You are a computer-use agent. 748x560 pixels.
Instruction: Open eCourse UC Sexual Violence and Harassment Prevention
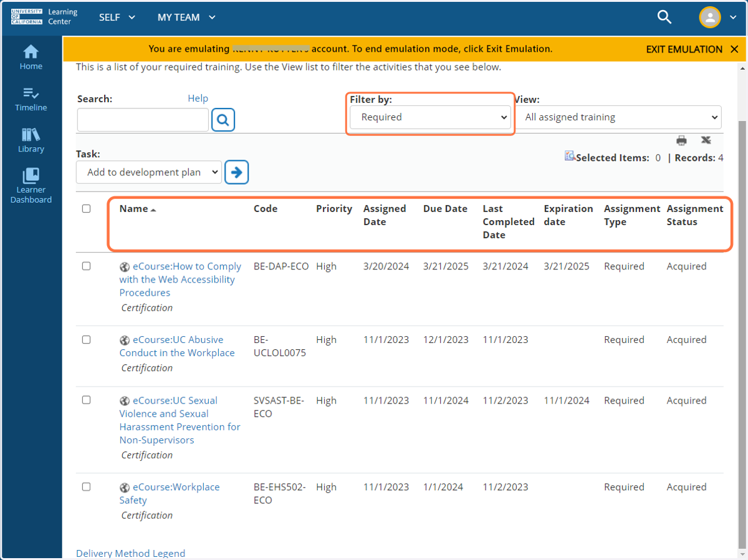tap(180, 420)
